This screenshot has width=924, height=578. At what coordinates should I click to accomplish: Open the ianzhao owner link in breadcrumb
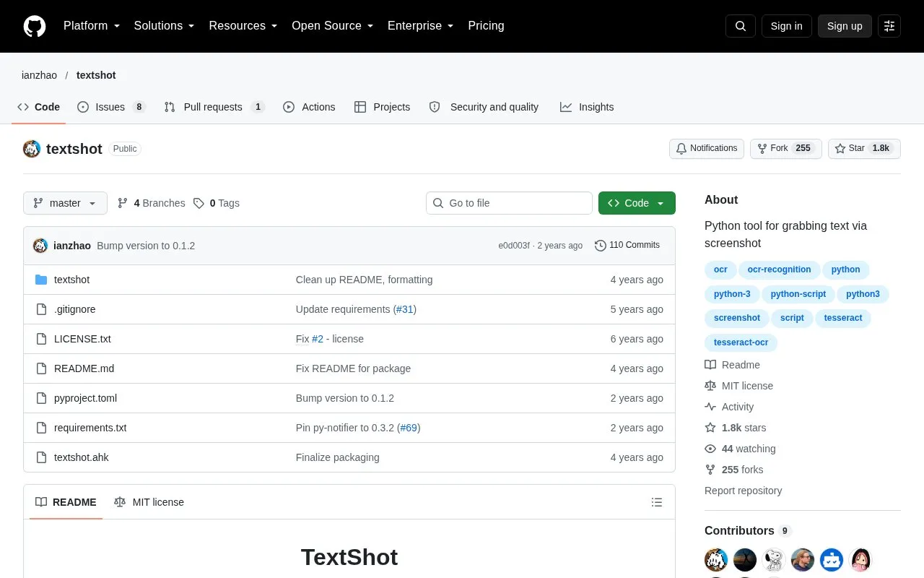coord(39,75)
